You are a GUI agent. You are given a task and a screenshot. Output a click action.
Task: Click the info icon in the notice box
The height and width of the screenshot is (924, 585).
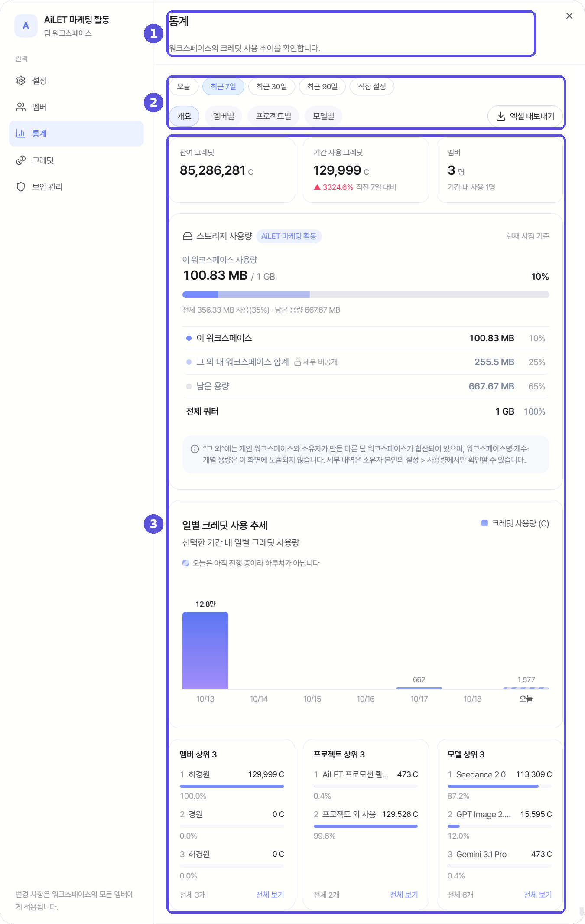pos(195,449)
